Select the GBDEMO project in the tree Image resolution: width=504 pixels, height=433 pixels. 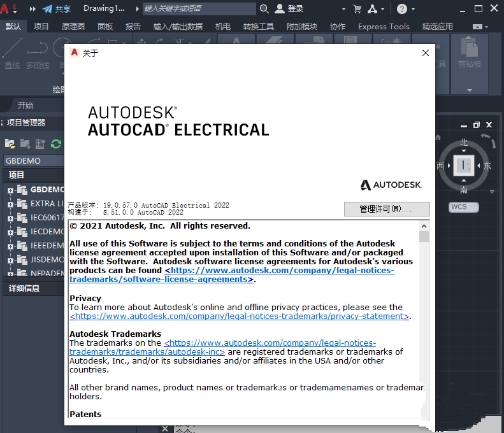point(47,190)
